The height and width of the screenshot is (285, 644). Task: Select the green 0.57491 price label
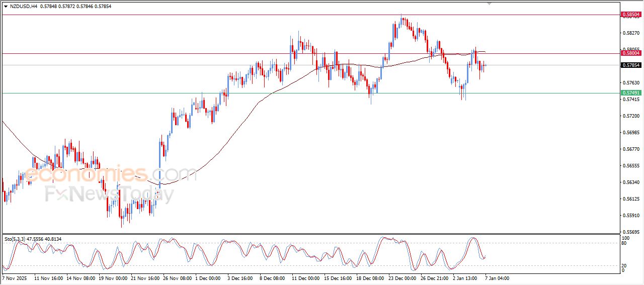point(630,93)
